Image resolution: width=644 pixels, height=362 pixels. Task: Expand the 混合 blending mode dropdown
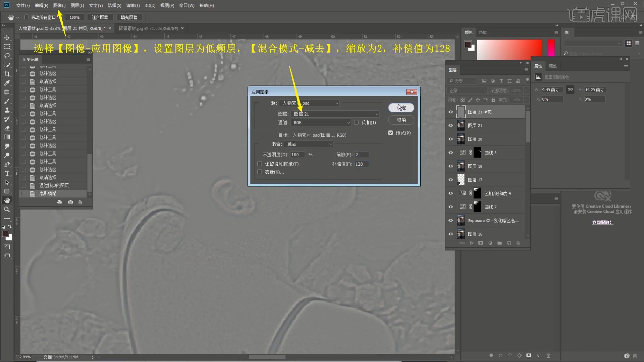tap(309, 144)
